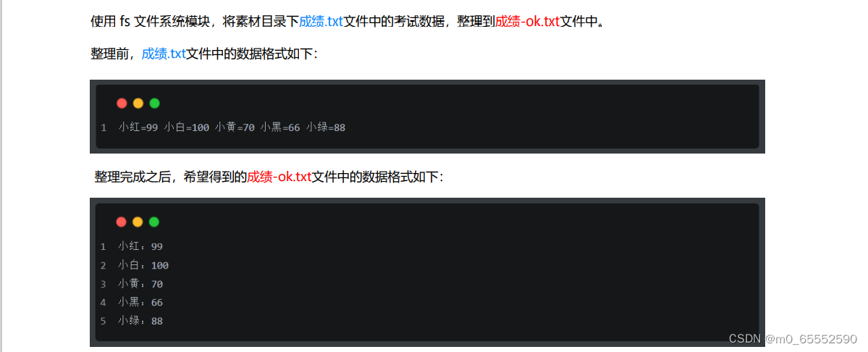Select line number 2 beside 小白：100
Image resolution: width=868 pixels, height=352 pixels.
point(103,266)
